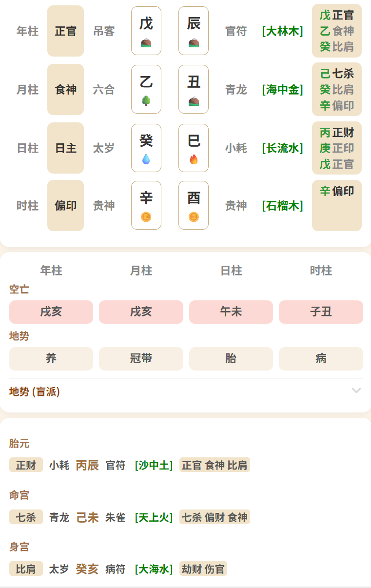Select the 酉 branch tile with coin icon

click(x=194, y=205)
